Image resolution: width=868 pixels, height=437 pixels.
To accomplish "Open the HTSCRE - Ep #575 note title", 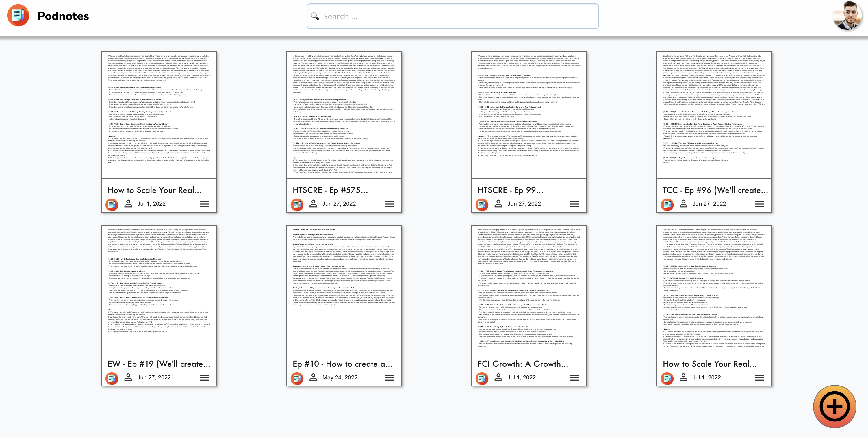I will (330, 190).
